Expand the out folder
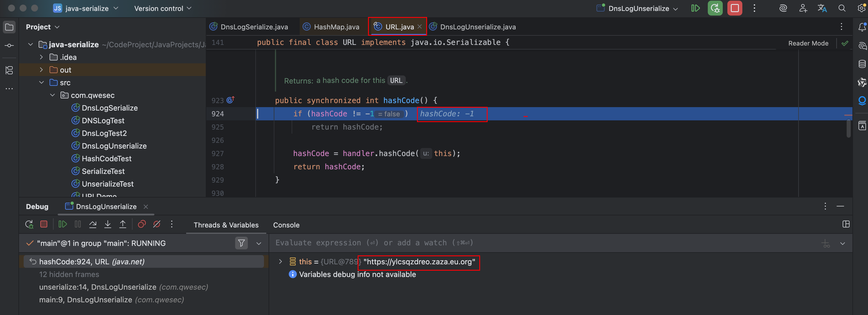 [x=41, y=70]
